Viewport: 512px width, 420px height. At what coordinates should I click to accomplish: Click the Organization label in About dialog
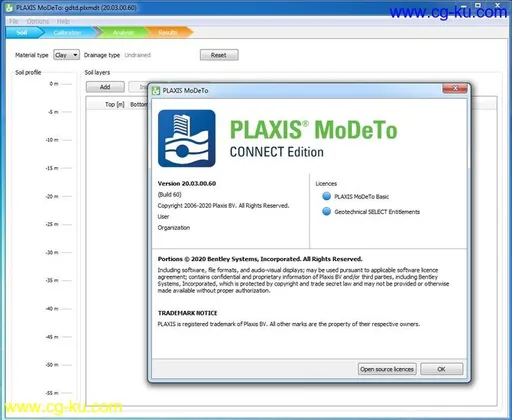(174, 228)
